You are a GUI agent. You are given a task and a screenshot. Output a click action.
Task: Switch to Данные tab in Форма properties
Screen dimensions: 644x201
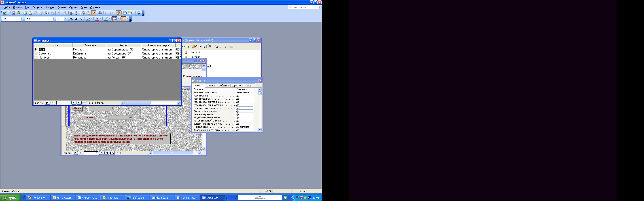click(x=211, y=85)
